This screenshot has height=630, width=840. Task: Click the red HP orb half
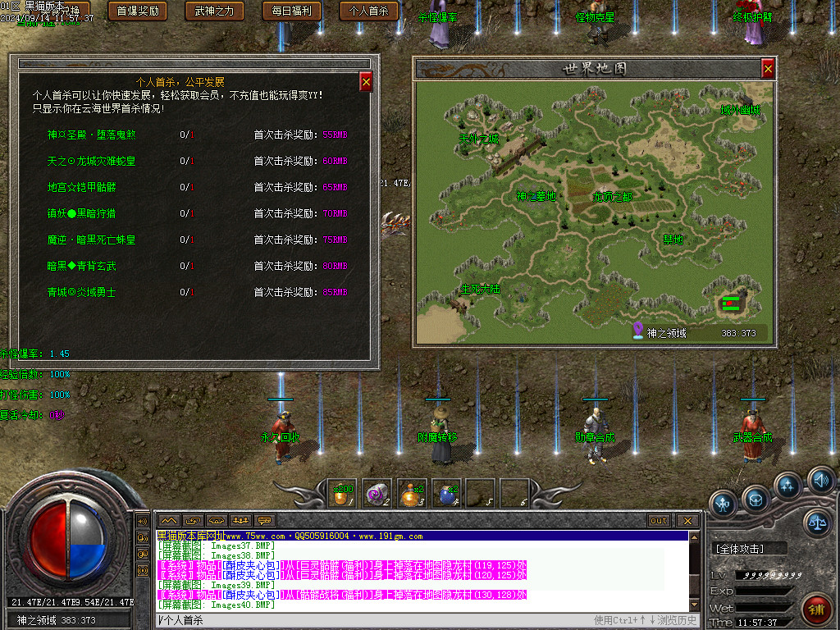[48, 540]
